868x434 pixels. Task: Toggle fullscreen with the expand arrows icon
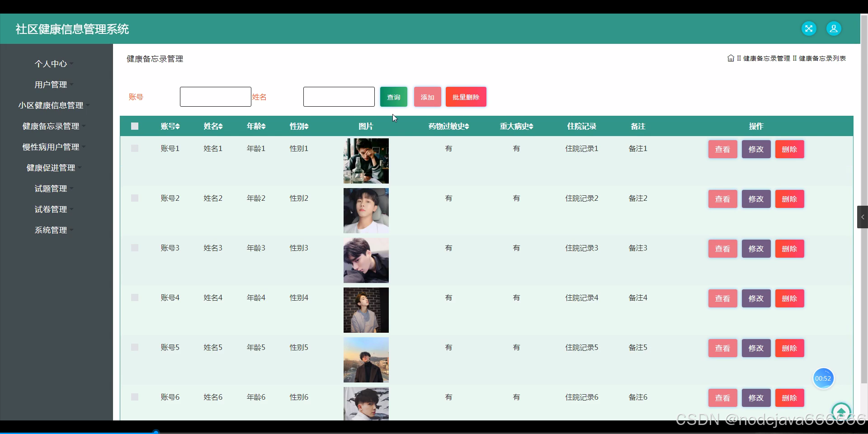(x=809, y=28)
